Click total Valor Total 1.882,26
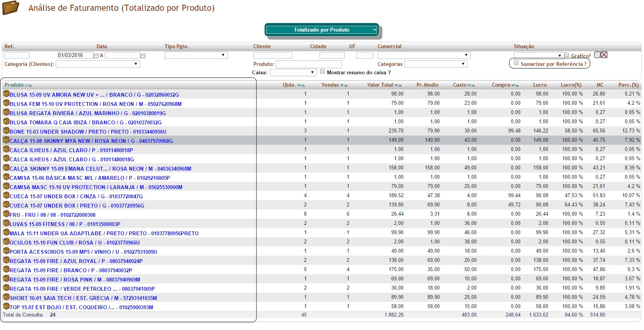644x330 pixels. tap(394, 315)
